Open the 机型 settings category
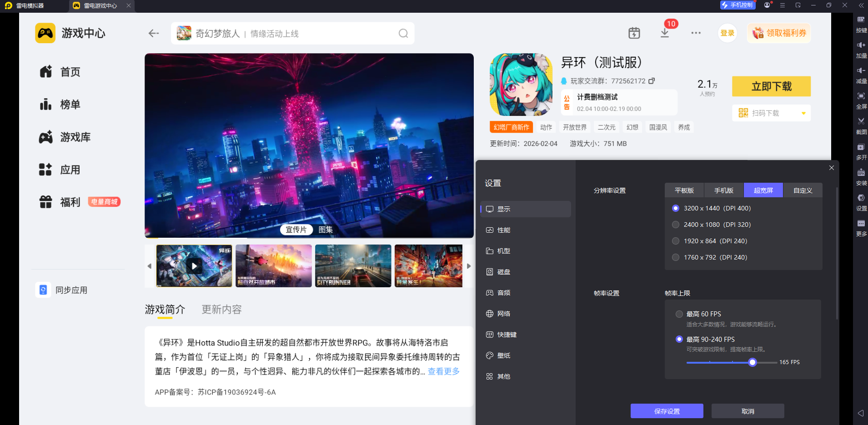 526,251
